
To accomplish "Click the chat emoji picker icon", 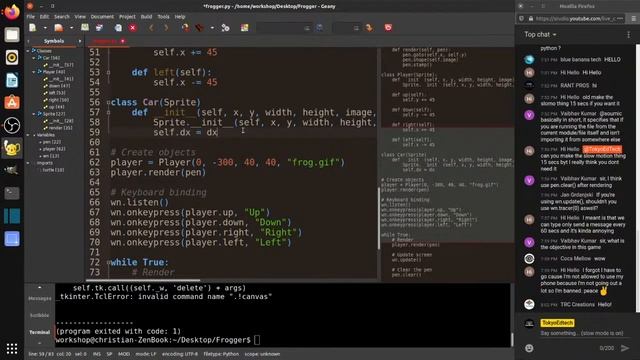I will 529,348.
